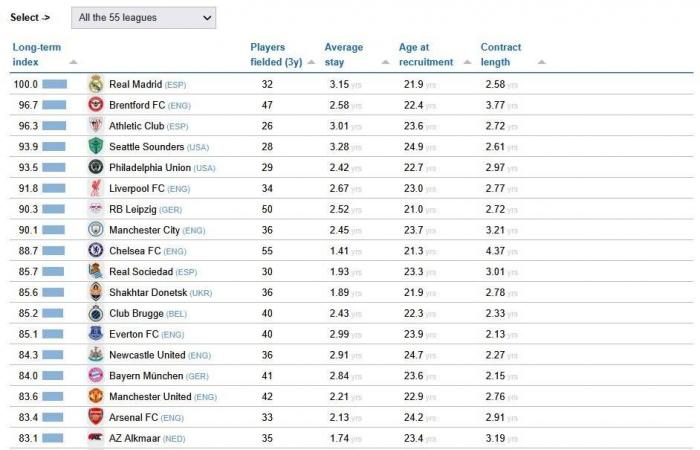This screenshot has height=450, width=700.
Task: Click the Players fielded (3y) sort arrow
Action: 310,62
